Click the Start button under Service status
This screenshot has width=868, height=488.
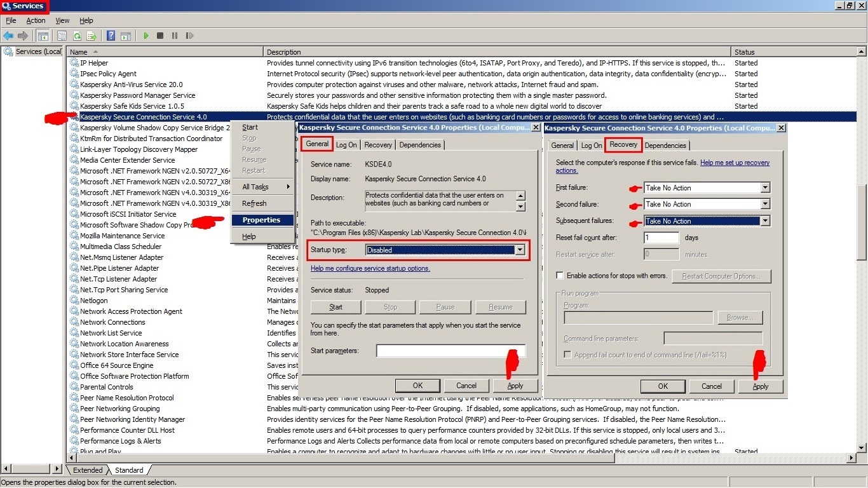click(x=336, y=307)
